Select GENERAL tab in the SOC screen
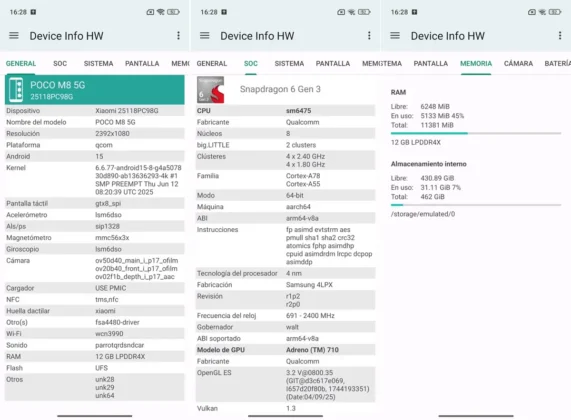 (212, 63)
